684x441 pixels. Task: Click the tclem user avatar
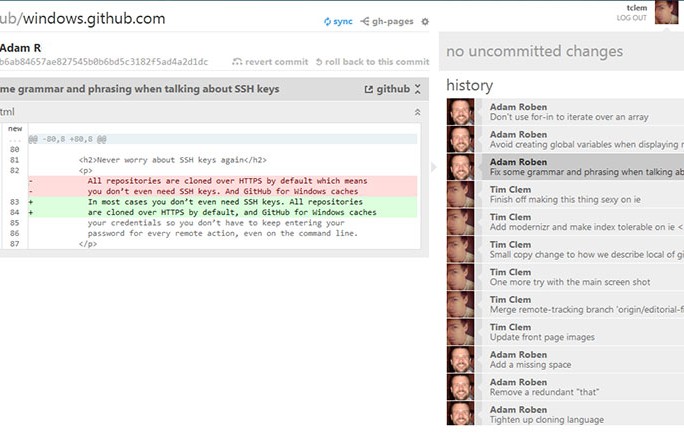666,12
